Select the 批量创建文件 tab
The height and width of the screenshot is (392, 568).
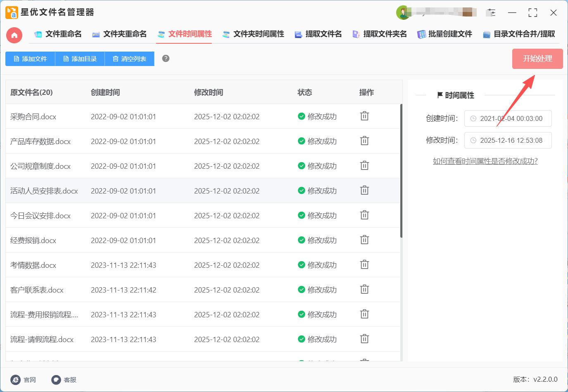[x=444, y=34]
